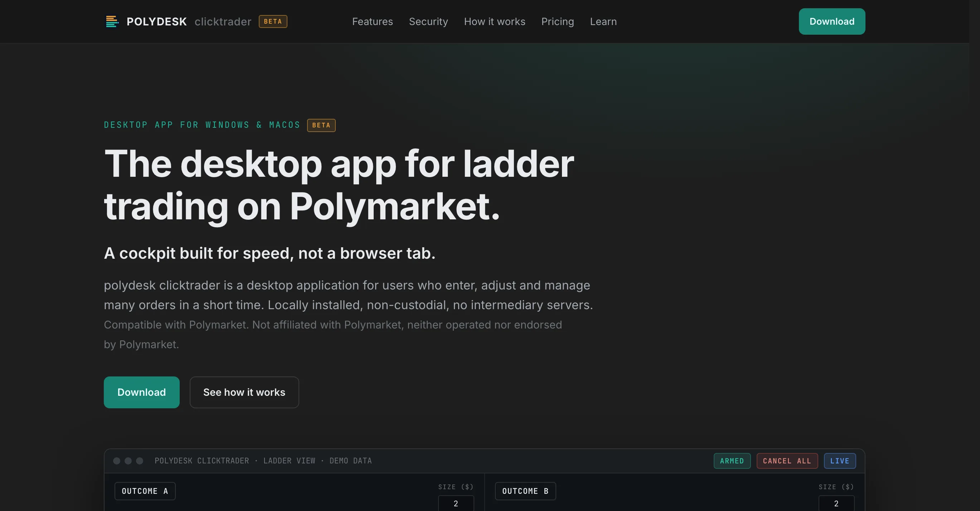Click See how it works button
The image size is (980, 511).
tap(244, 392)
